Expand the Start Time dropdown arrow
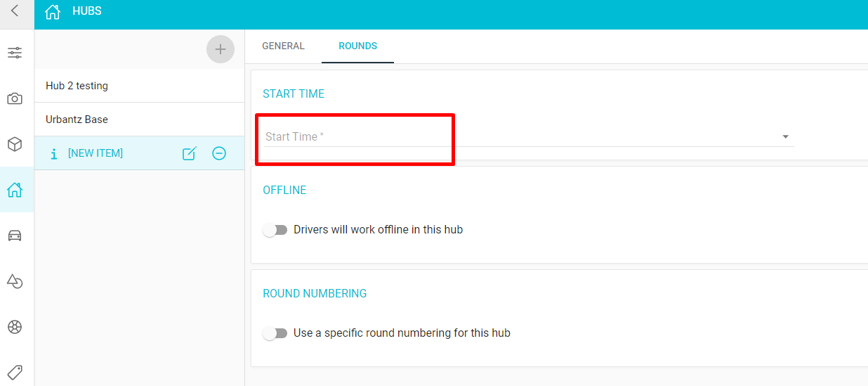Screen dimensions: 868x386 786,137
